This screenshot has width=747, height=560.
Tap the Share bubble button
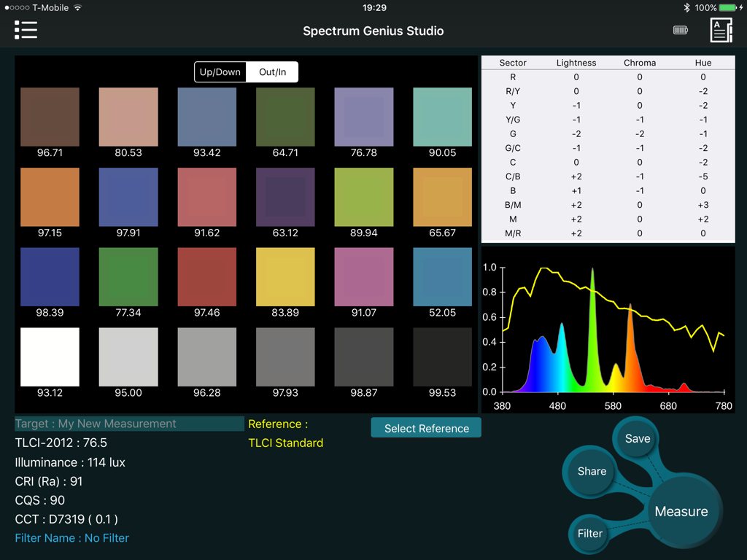click(x=592, y=471)
